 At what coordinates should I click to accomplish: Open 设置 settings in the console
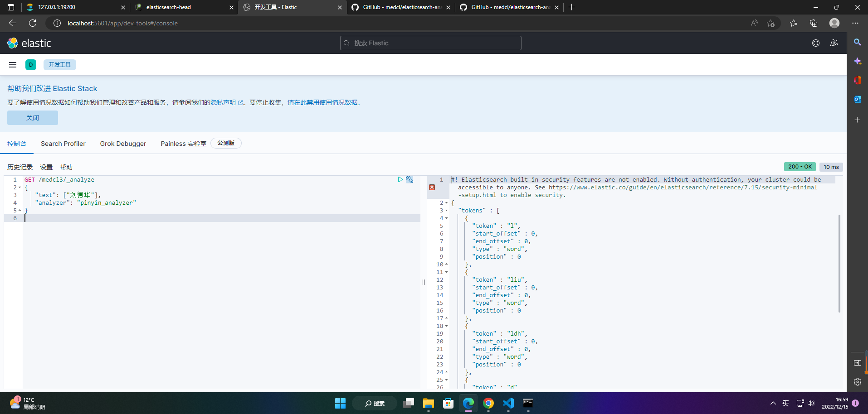[46, 167]
